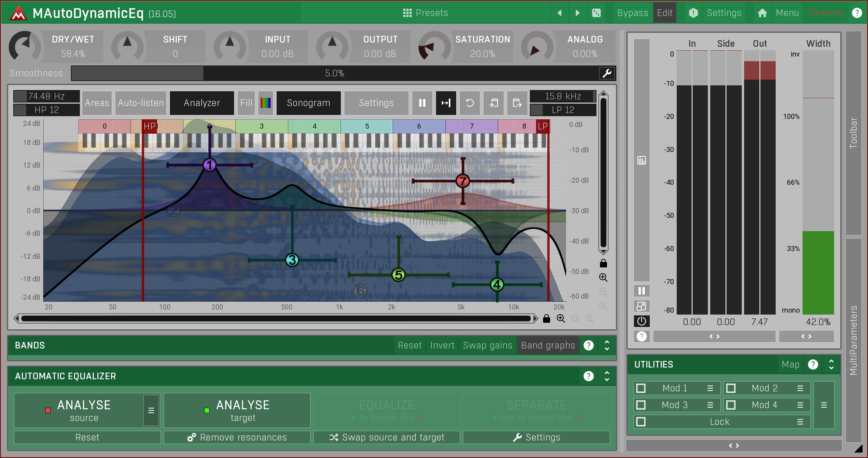
Task: Click the meter popup window icon
Action: (x=642, y=306)
